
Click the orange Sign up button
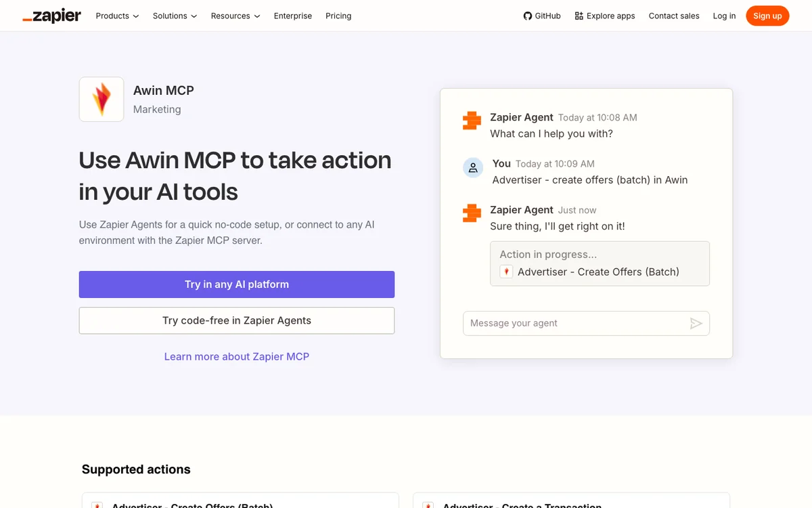(x=767, y=16)
